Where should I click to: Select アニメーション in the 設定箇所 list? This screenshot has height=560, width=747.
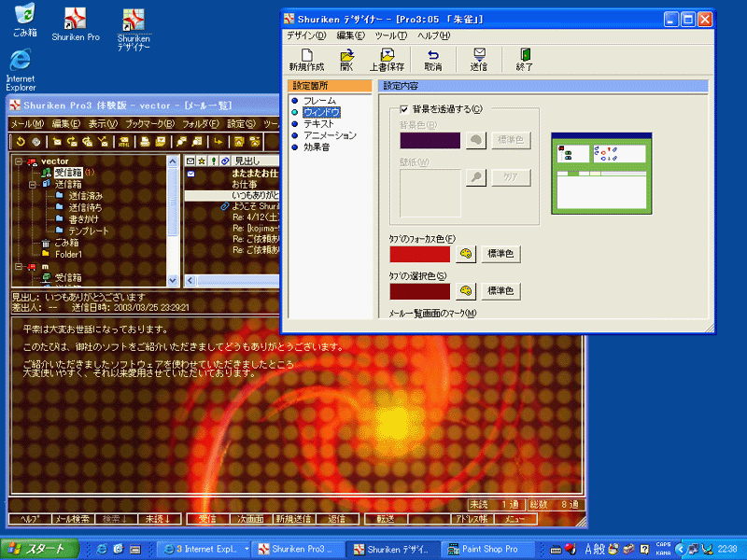[330, 135]
